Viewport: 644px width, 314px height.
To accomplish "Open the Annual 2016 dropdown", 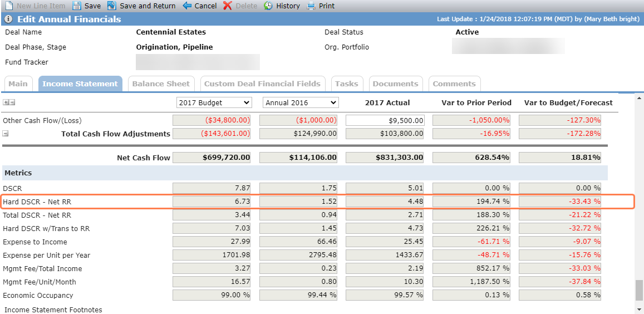I will pos(301,102).
